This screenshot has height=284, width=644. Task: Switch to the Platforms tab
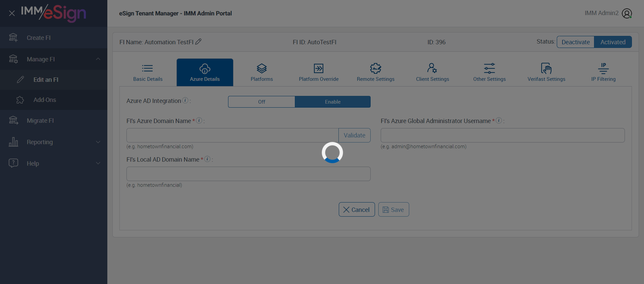tap(262, 72)
